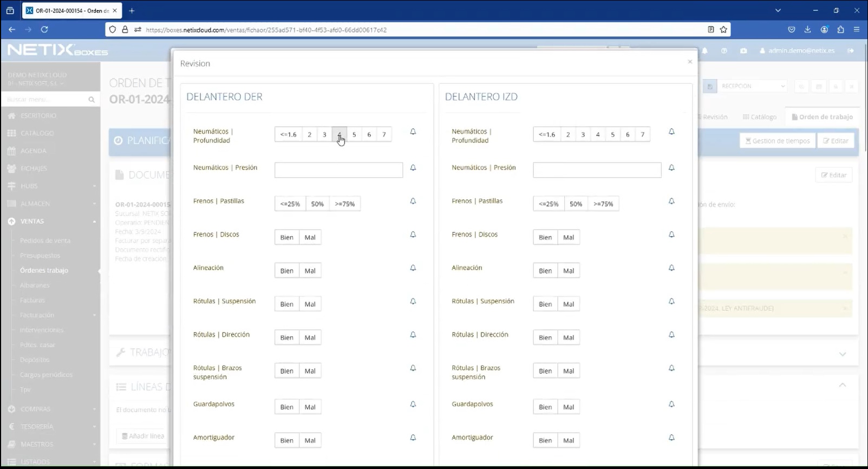The image size is (868, 469).
Task: Click bell icon for Delantero Izd Neumáticos Profundidad
Action: pyautogui.click(x=671, y=132)
